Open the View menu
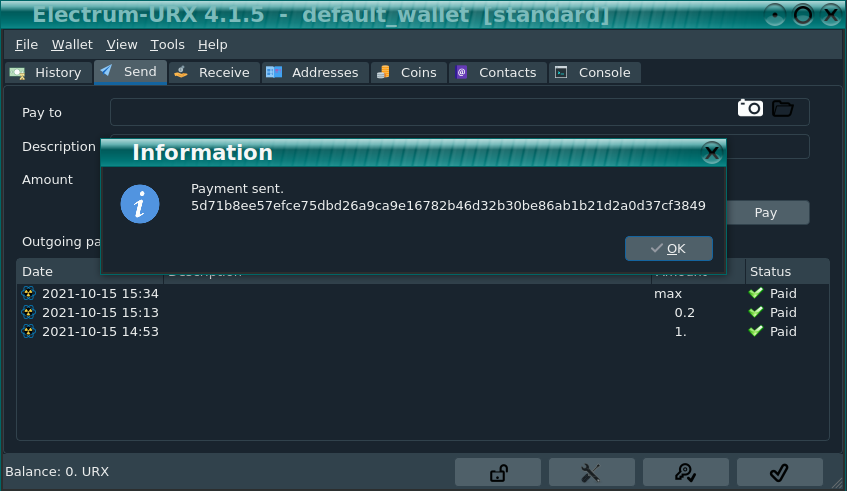 (x=122, y=45)
